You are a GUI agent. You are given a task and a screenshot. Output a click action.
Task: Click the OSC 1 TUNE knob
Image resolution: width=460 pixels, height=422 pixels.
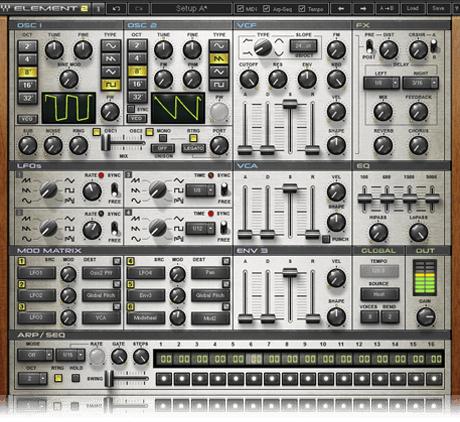pos(54,50)
